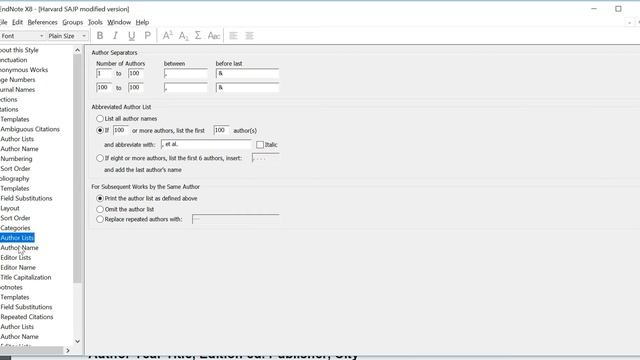Maximize the EndNote window
Screen dimensions: 640x360
click(618, 9)
